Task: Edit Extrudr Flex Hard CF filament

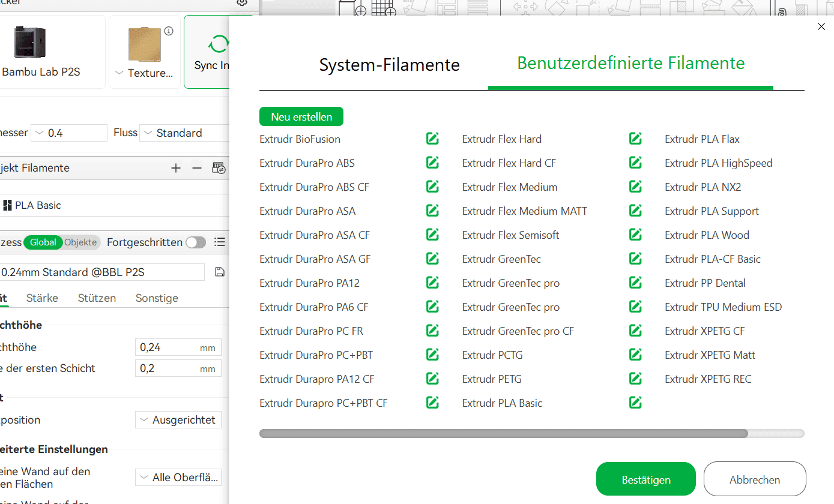Action: point(635,163)
